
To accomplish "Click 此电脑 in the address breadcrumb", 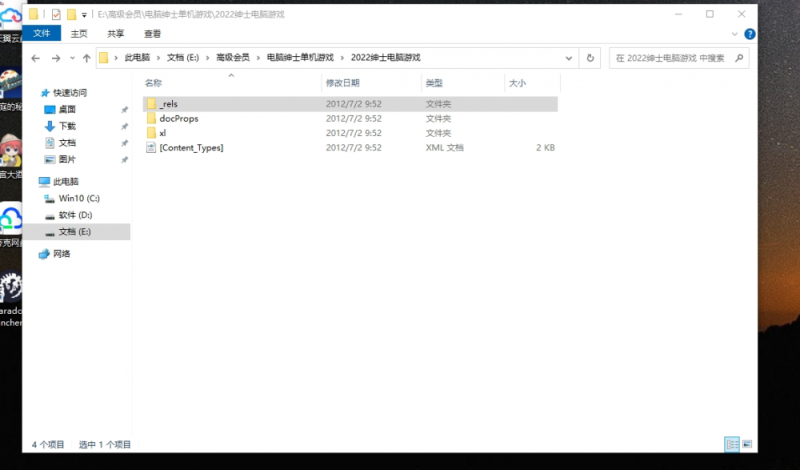I will (137, 58).
